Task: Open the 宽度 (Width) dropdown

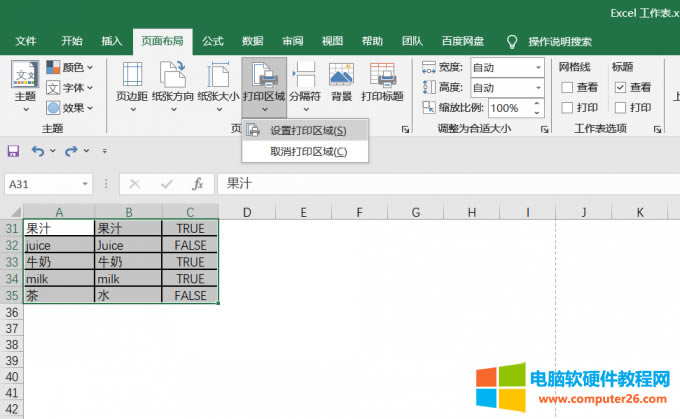Action: click(x=538, y=68)
